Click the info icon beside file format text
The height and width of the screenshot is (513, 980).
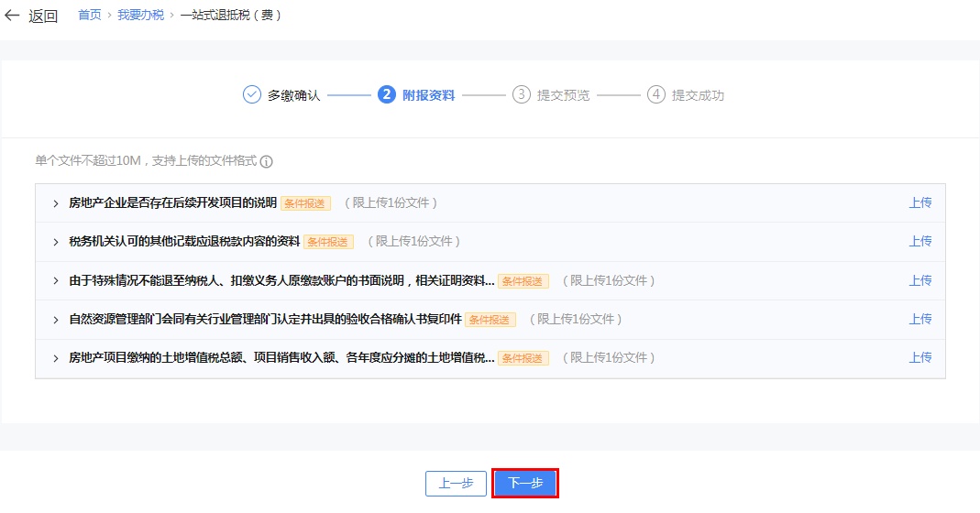[x=267, y=162]
